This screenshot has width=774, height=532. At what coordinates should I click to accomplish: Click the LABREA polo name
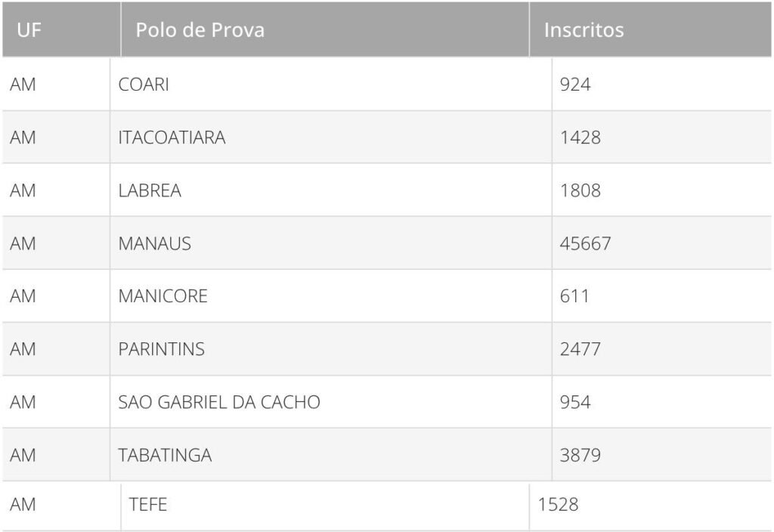pos(150,190)
